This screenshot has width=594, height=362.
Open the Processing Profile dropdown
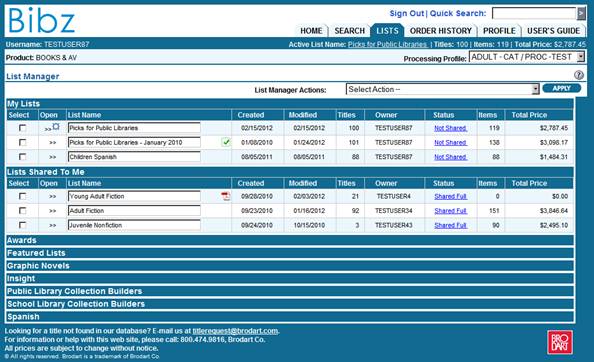coord(527,57)
